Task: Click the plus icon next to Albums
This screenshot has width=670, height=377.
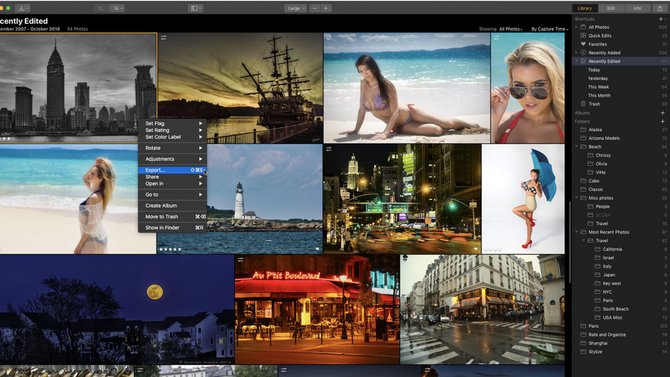Action: [662, 113]
